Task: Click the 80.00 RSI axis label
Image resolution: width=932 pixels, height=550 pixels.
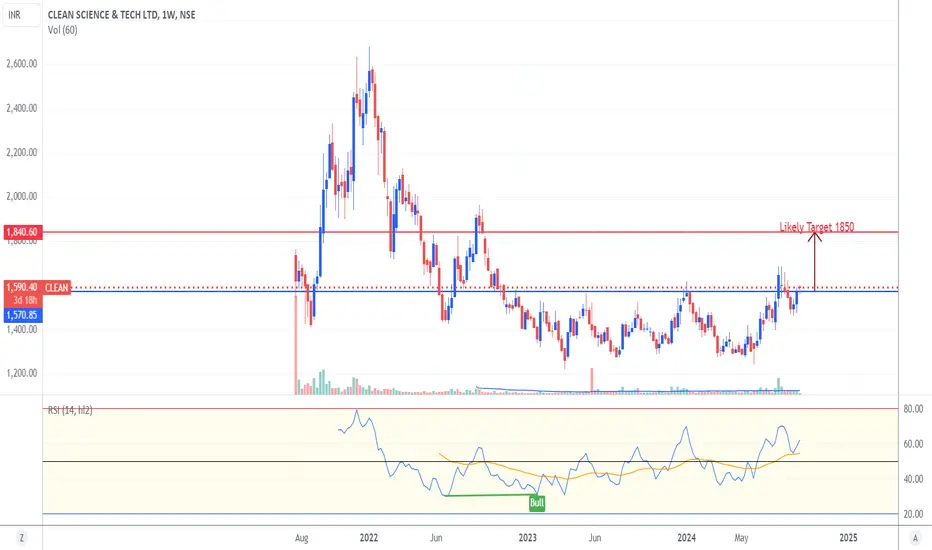Action: (914, 409)
